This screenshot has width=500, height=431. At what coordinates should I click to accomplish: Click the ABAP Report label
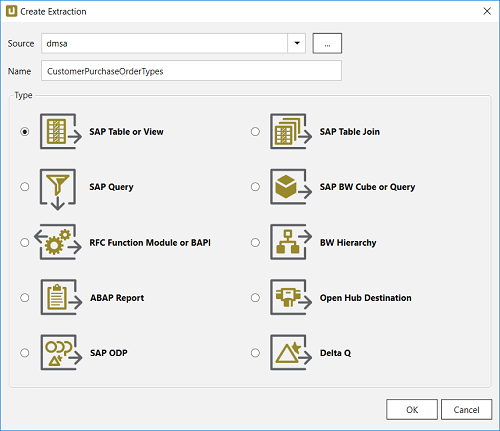(117, 298)
